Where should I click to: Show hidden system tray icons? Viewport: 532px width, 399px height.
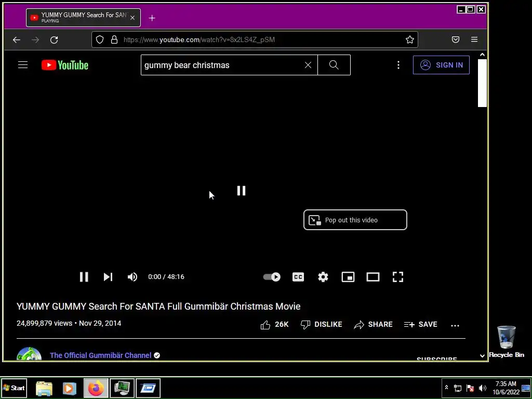tap(446, 388)
